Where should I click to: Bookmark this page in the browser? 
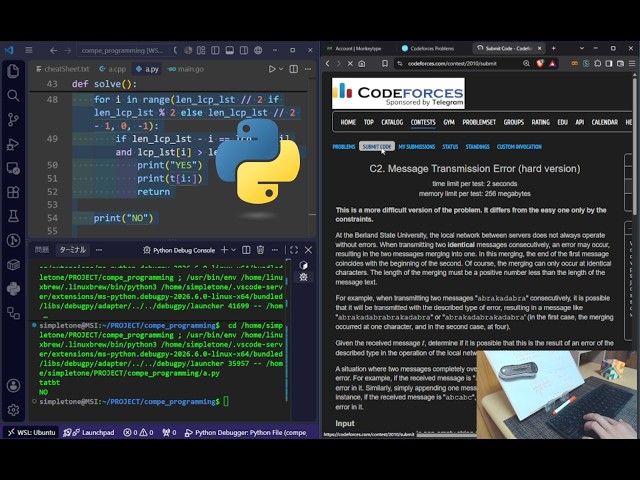point(385,63)
